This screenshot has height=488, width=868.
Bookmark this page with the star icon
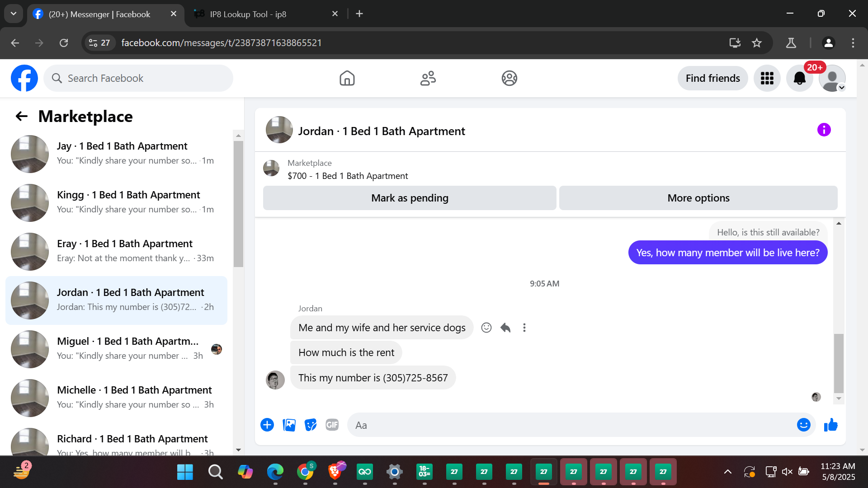pos(757,43)
